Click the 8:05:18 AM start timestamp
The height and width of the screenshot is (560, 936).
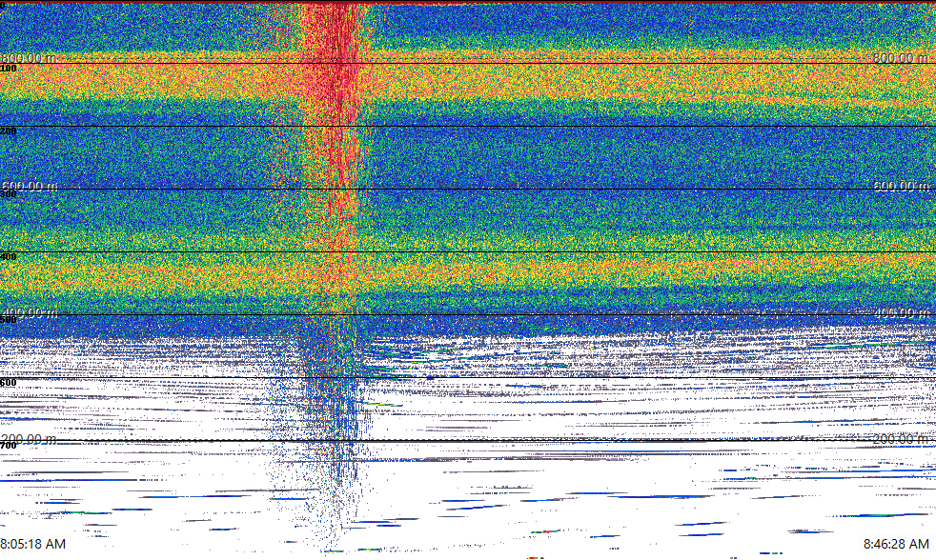pyautogui.click(x=32, y=544)
